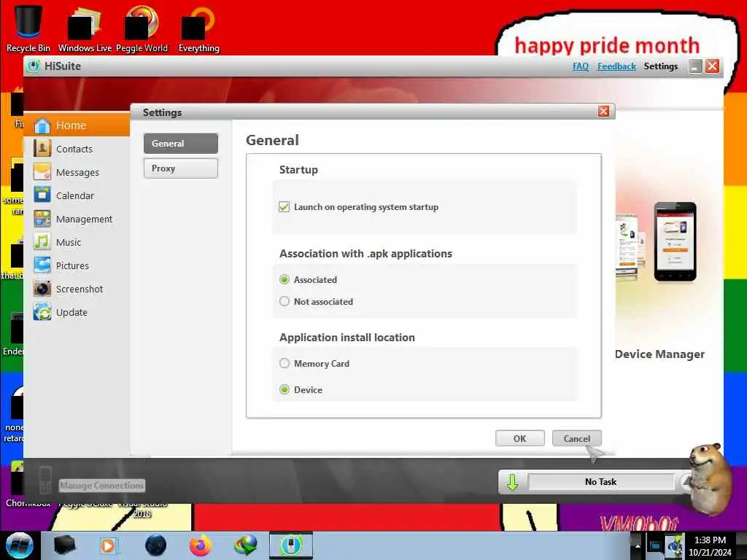Image resolution: width=747 pixels, height=560 pixels.
Task: Select the Associated radio button
Action: [285, 279]
